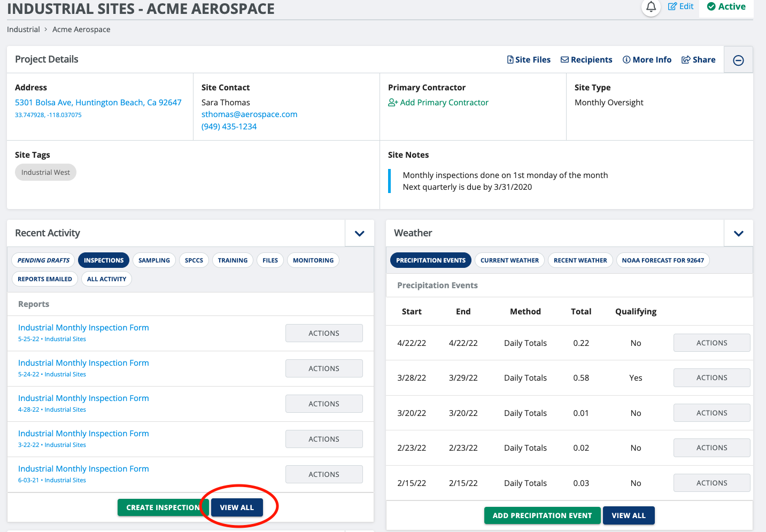The height and width of the screenshot is (532, 766).
Task: Open Actions for the 2/15/22 precipitation event
Action: click(x=712, y=483)
